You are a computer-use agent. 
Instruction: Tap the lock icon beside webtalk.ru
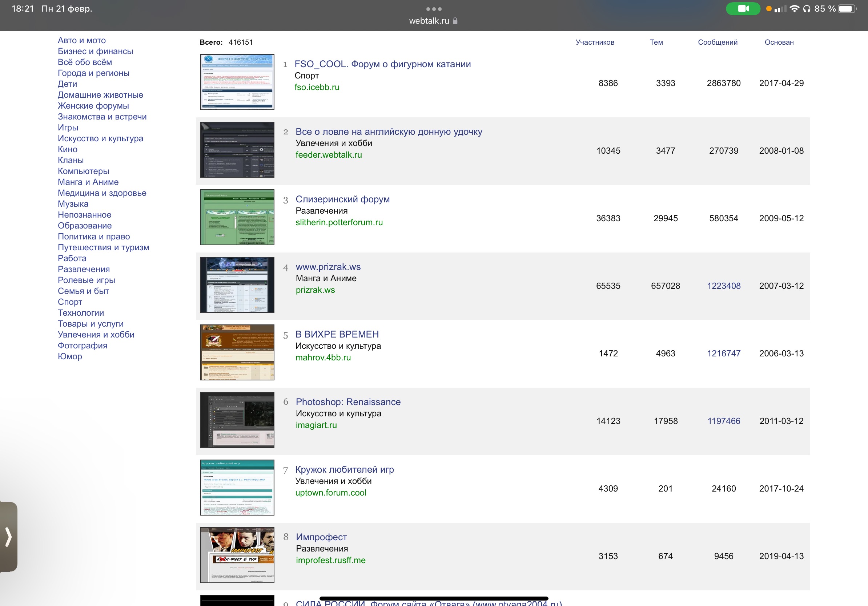pos(455,21)
